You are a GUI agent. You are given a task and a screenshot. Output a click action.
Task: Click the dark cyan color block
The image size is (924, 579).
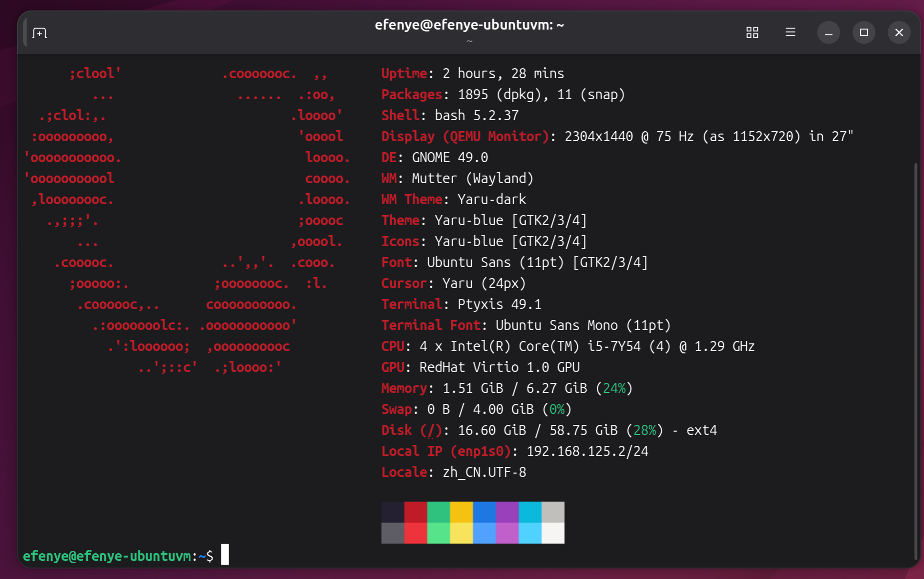click(530, 512)
